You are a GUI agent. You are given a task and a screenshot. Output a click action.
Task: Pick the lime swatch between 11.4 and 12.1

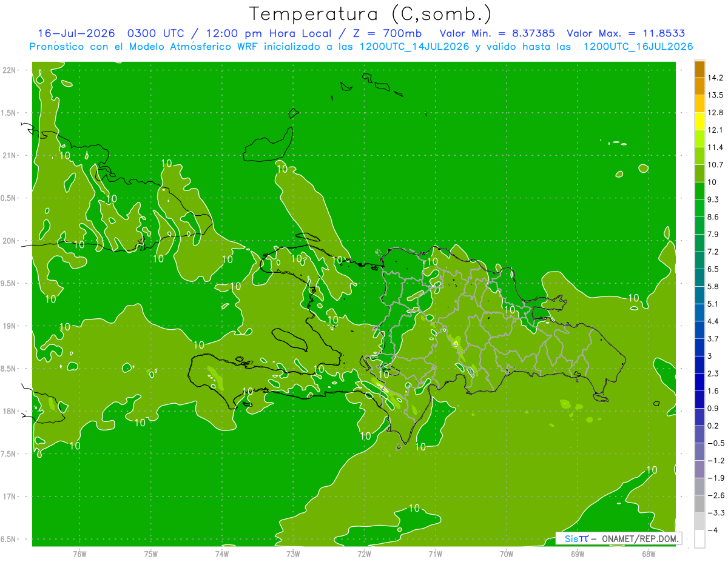[x=699, y=139]
